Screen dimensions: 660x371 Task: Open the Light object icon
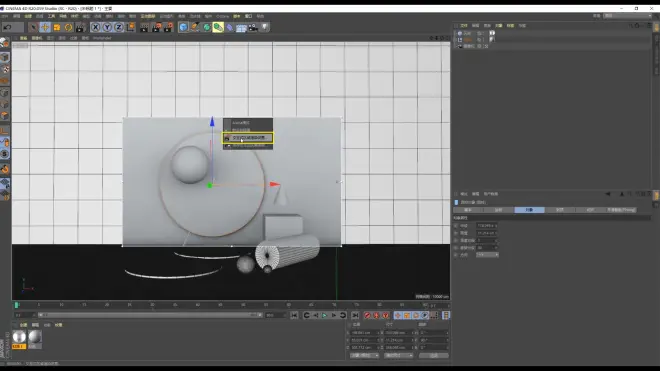[265, 27]
